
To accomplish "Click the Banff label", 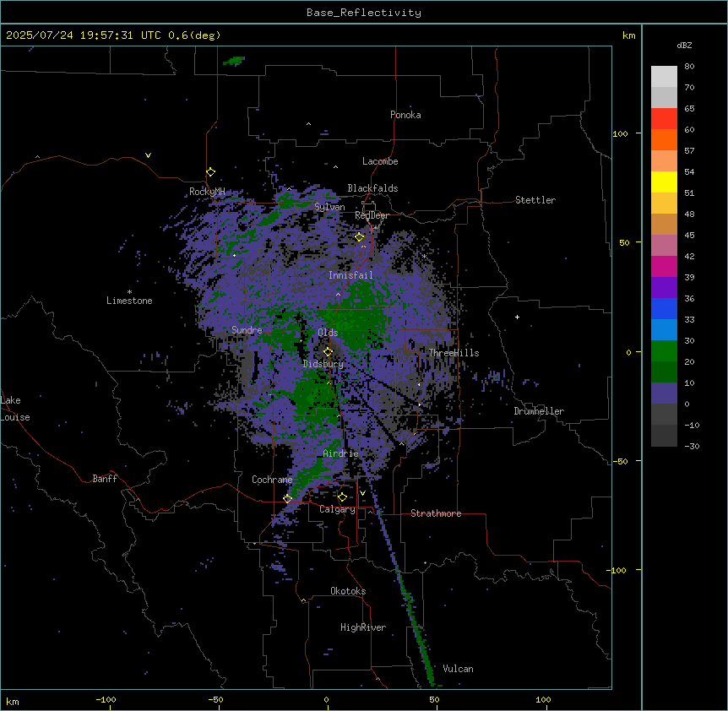I will click(105, 479).
